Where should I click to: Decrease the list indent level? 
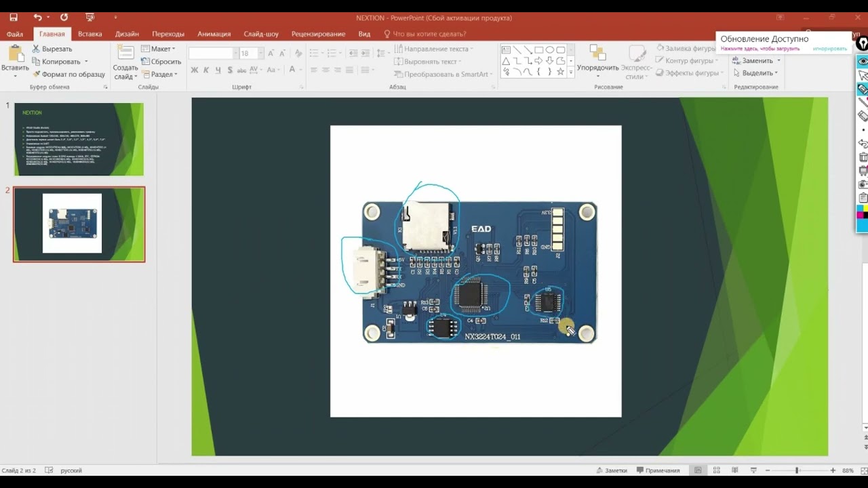tap(355, 53)
